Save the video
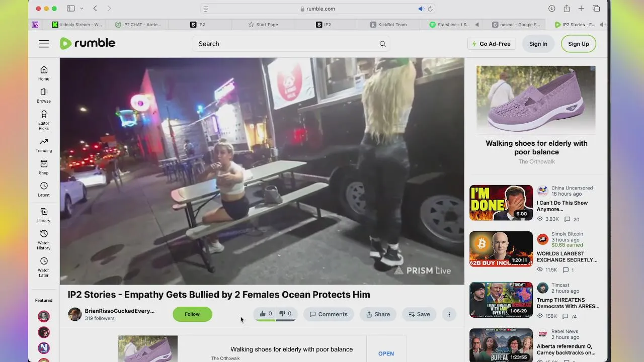 pos(419,314)
